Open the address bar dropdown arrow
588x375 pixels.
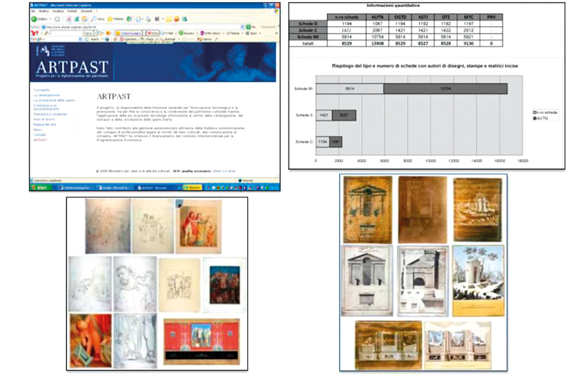coord(242,27)
